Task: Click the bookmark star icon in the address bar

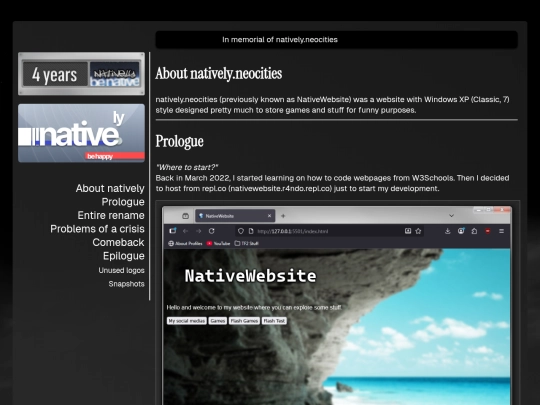Action: 418,231
